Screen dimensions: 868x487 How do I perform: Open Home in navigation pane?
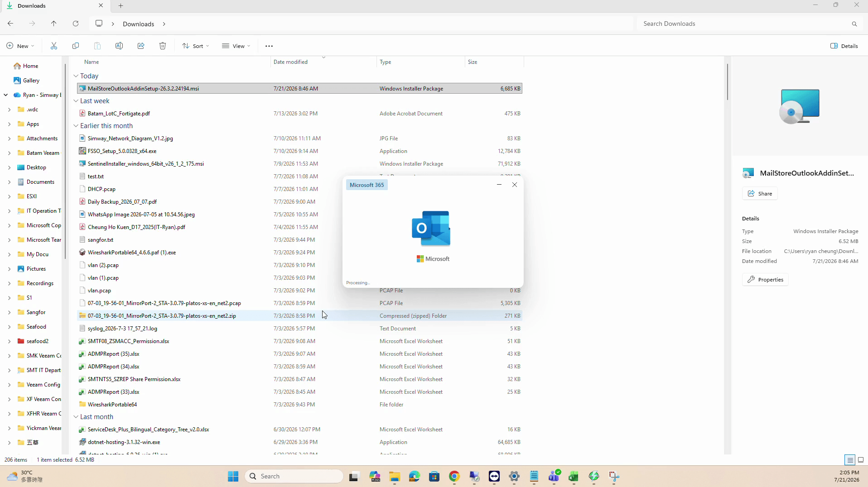click(30, 66)
